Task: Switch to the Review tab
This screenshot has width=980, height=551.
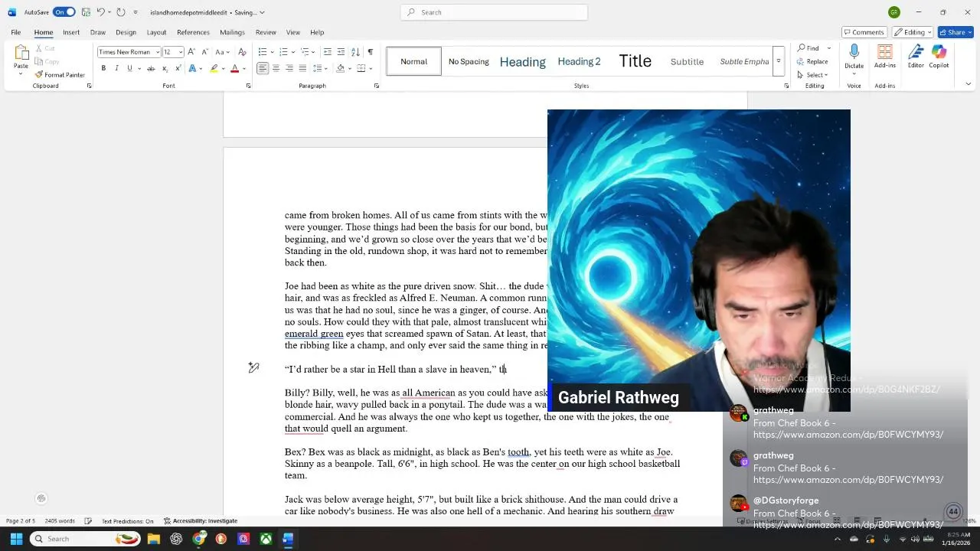Action: [x=266, y=32]
